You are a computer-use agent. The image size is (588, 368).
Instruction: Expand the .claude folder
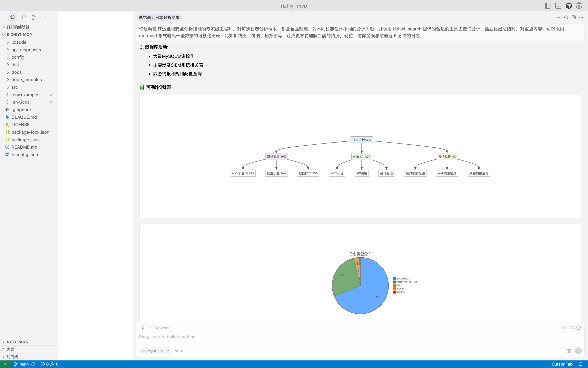pyautogui.click(x=29, y=42)
